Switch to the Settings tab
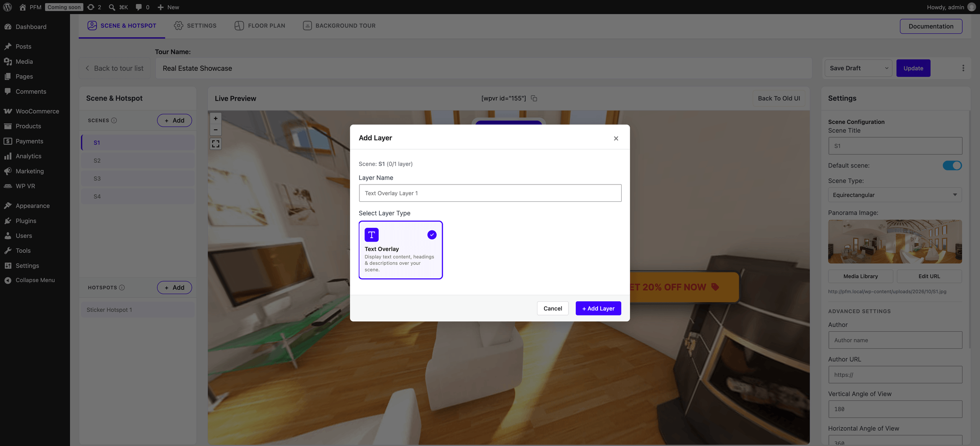The image size is (980, 446). 195,26
